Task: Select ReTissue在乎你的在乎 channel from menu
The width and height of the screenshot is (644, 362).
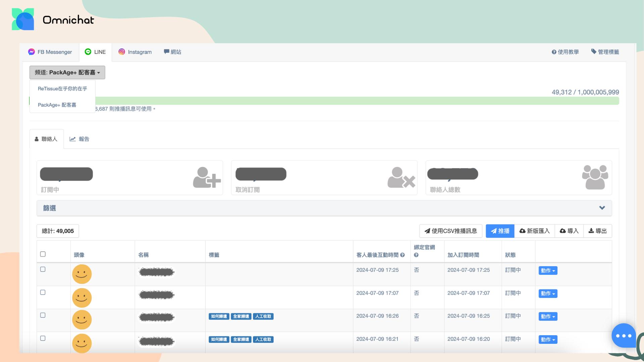Action: coord(62,89)
